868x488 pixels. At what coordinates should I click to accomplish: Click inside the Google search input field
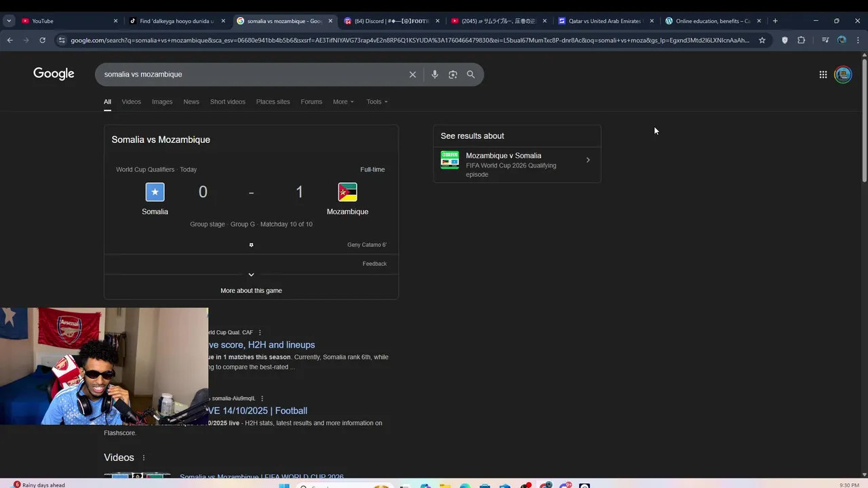(x=251, y=75)
